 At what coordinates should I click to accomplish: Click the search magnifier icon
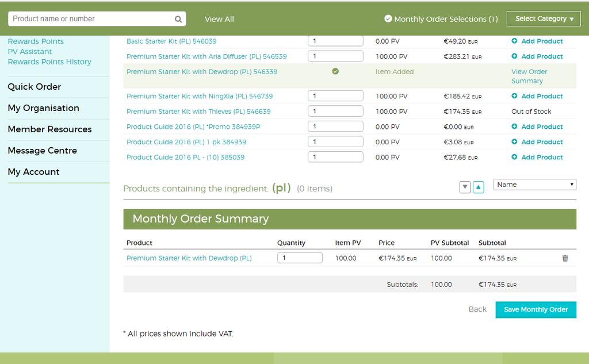[178, 19]
